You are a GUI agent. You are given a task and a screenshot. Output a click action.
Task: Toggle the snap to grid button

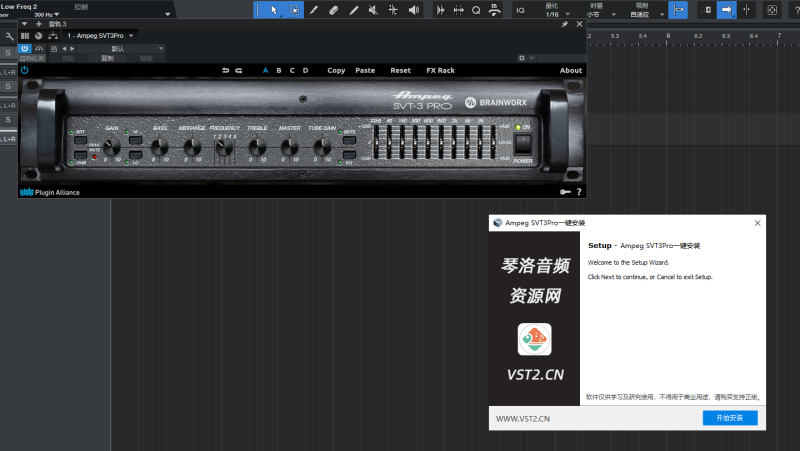coord(678,10)
